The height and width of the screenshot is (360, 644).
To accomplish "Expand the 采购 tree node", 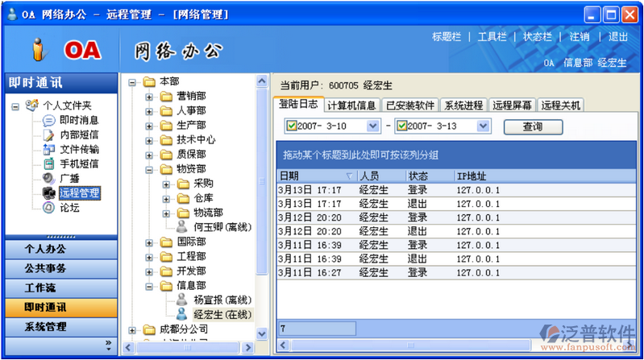I will click(x=166, y=184).
